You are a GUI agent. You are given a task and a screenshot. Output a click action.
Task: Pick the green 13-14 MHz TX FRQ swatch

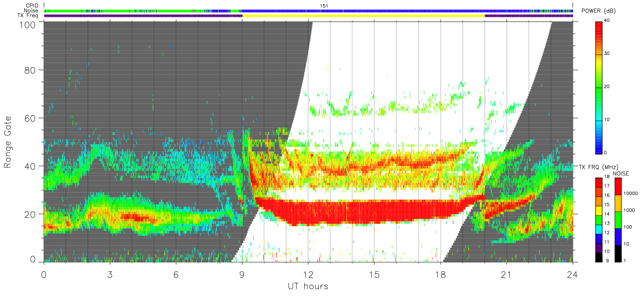[599, 219]
